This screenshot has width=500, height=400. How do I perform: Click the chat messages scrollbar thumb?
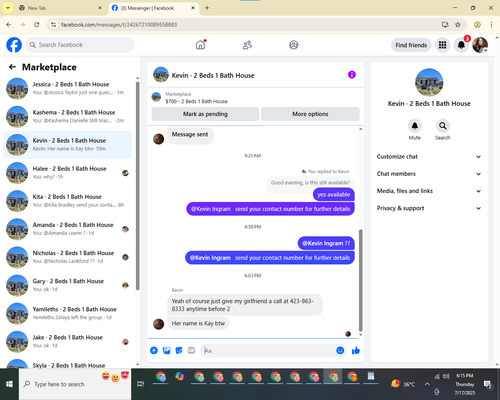pyautogui.click(x=360, y=280)
